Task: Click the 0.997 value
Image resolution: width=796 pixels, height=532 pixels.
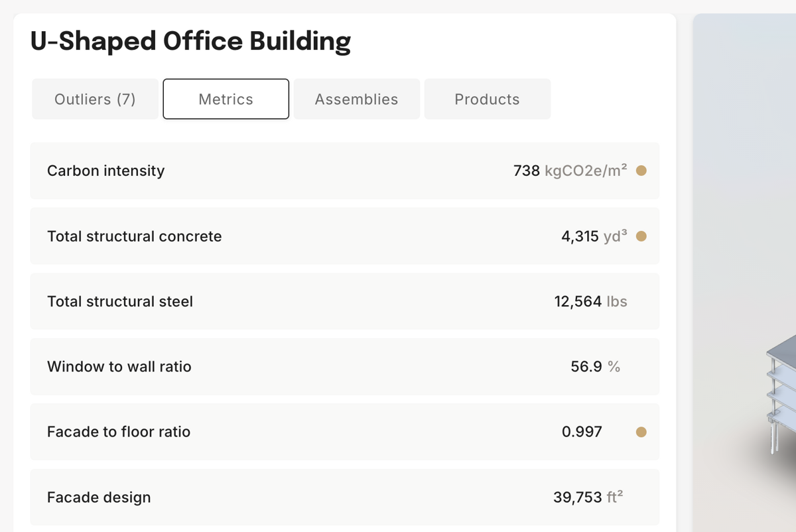Action: [582, 432]
